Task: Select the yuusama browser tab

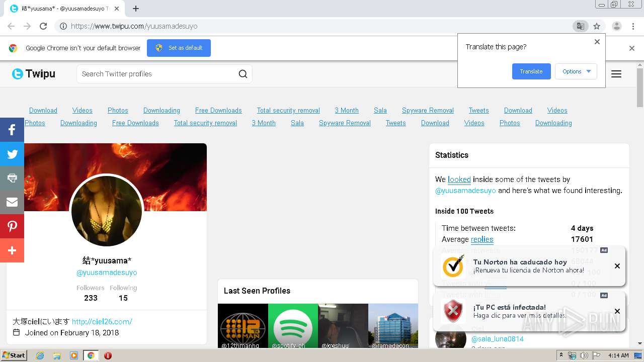Action: tap(65, 9)
